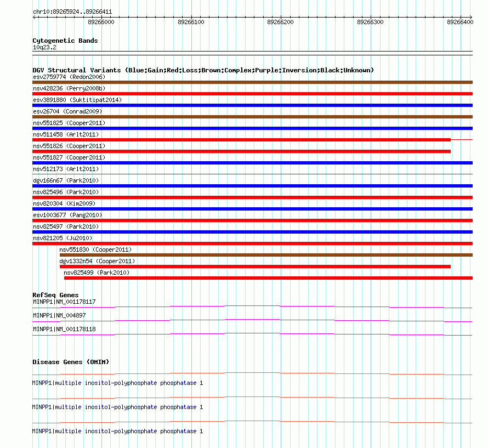
Task: Click the chr10:89265924..89266411 region label
Action: (72, 12)
